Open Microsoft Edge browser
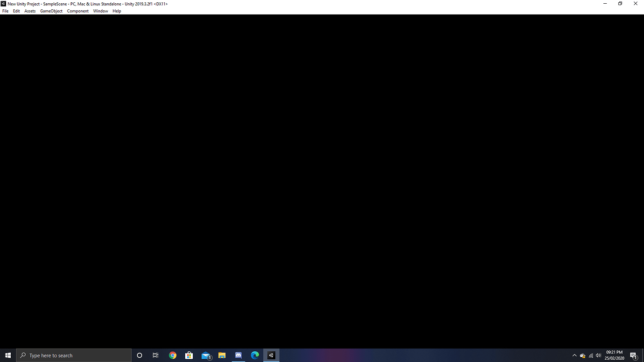This screenshot has height=362, width=644. [x=254, y=355]
